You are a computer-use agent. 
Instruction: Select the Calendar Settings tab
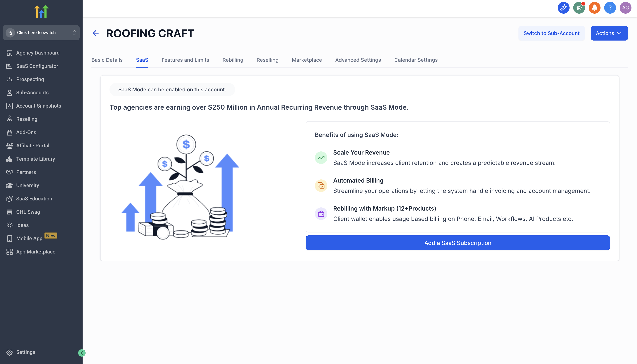[x=416, y=60]
